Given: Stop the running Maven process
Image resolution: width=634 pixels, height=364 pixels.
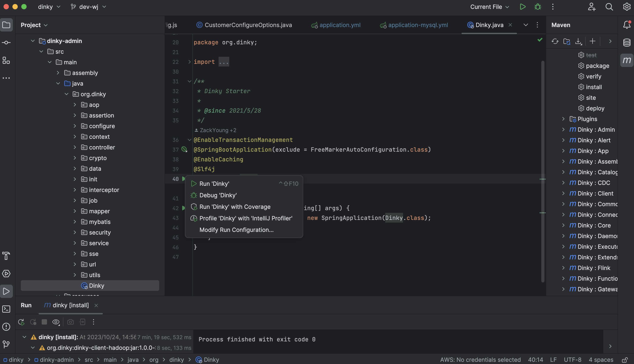Looking at the screenshot, I should (x=44, y=322).
